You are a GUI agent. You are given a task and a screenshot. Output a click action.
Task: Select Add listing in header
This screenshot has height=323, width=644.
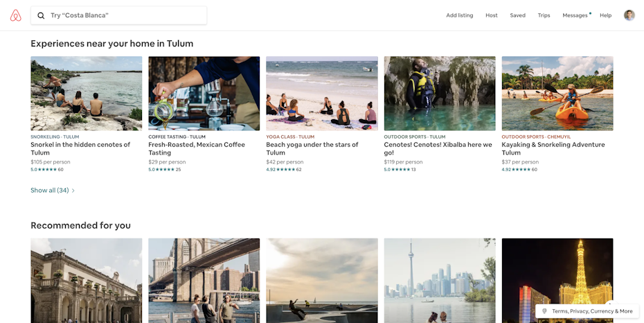click(459, 15)
